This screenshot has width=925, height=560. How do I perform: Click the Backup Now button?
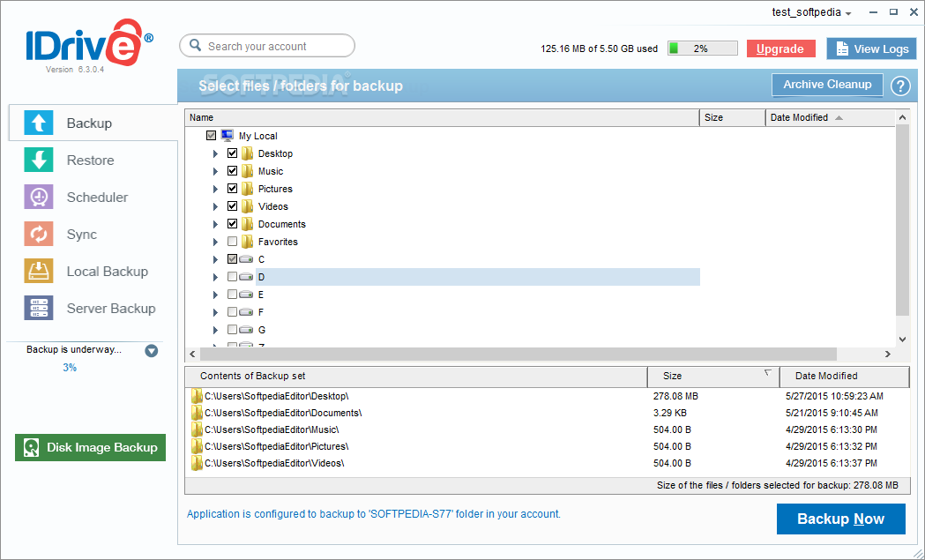840,519
